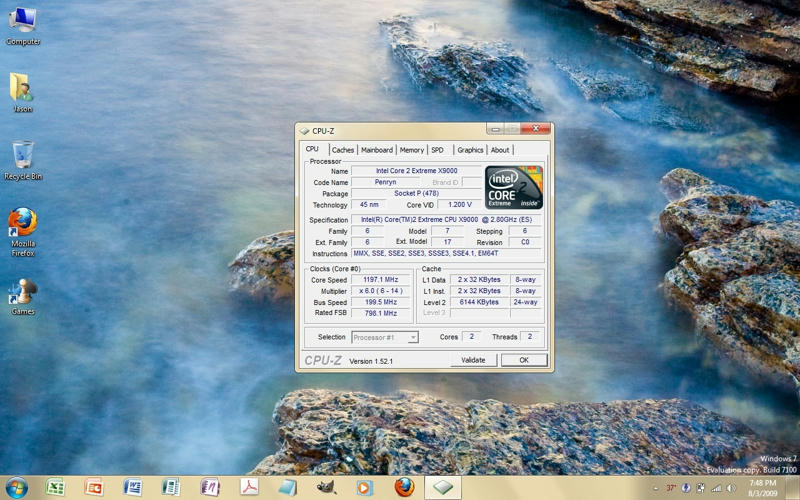Click the 1.200 V Core VID value
The image size is (800, 500).
459,205
